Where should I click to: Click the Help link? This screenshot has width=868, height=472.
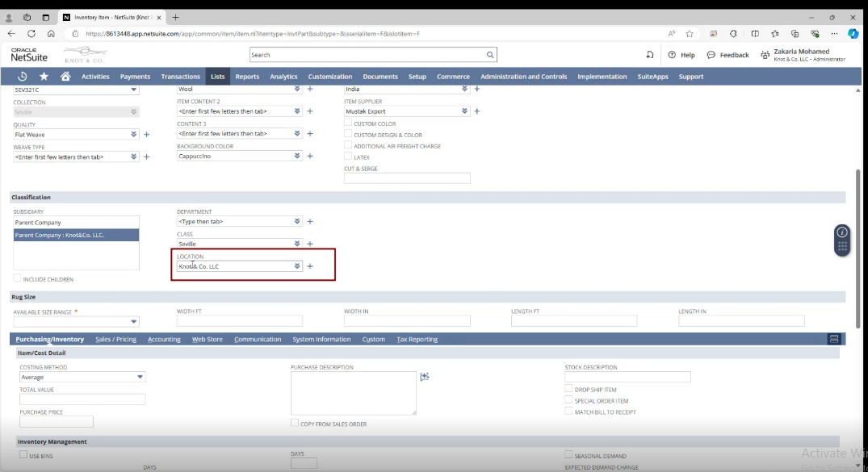coord(682,55)
